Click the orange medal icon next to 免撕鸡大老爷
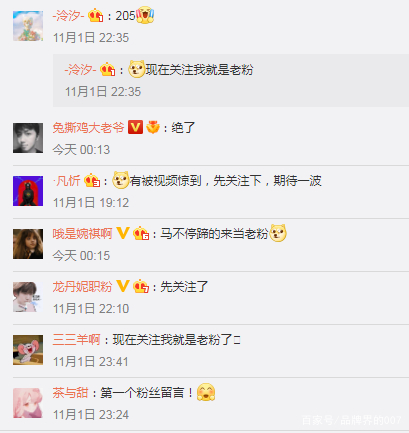409x433 pixels. [x=153, y=127]
